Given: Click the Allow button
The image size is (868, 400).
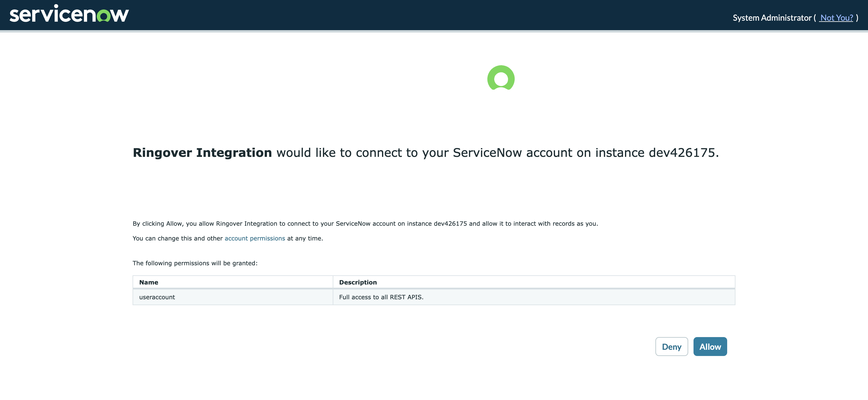Looking at the screenshot, I should coord(710,346).
